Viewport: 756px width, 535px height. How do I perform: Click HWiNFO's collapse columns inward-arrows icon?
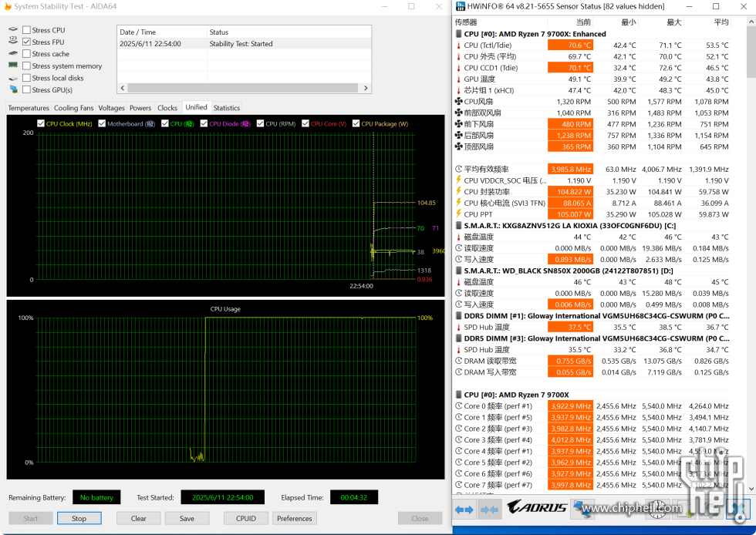(x=489, y=510)
